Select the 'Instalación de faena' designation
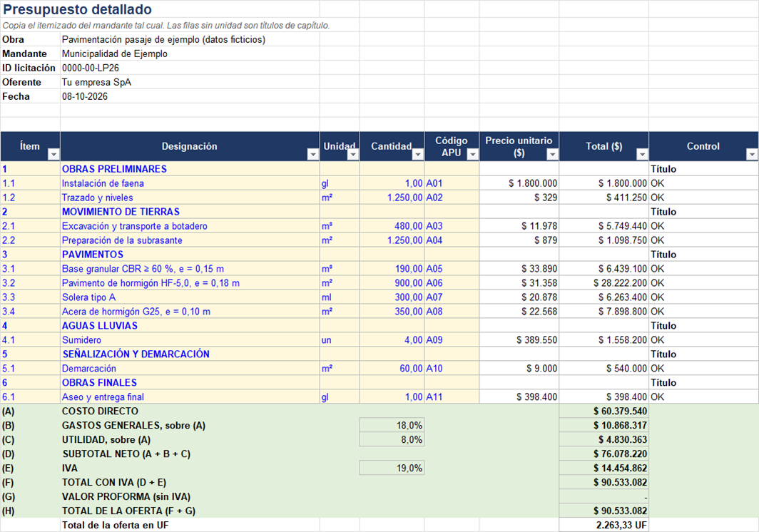 click(x=190, y=183)
